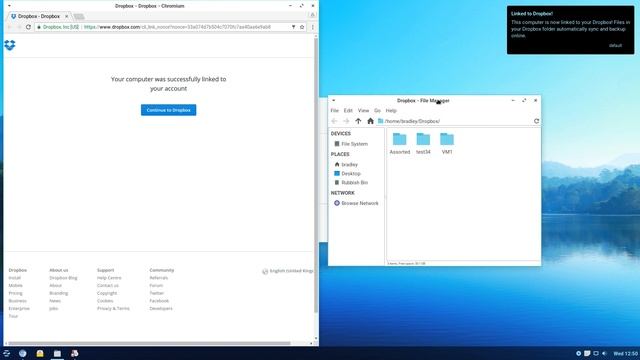
Task: Open the Go menu in File Manager
Action: [x=378, y=111]
